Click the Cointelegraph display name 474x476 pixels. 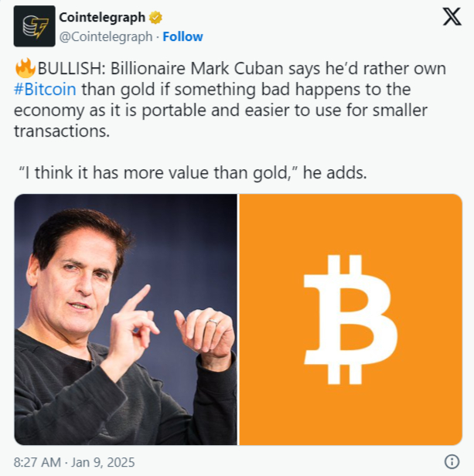pos(102,18)
